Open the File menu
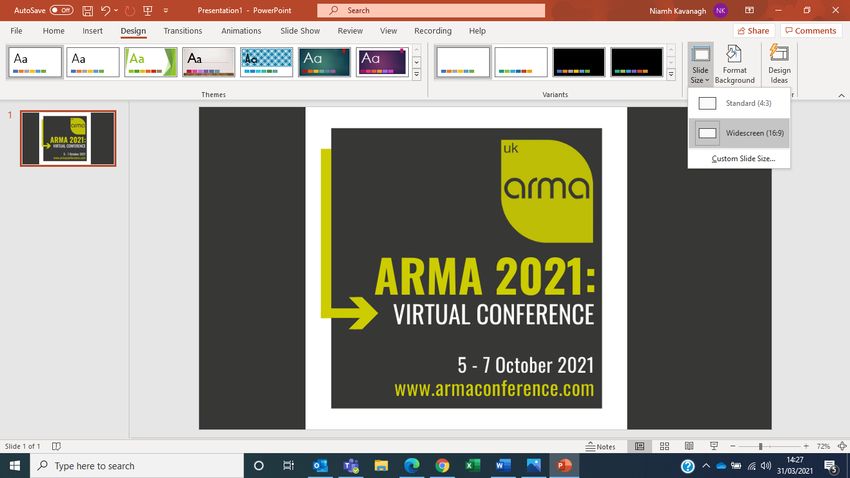This screenshot has height=478, width=850. [x=16, y=31]
